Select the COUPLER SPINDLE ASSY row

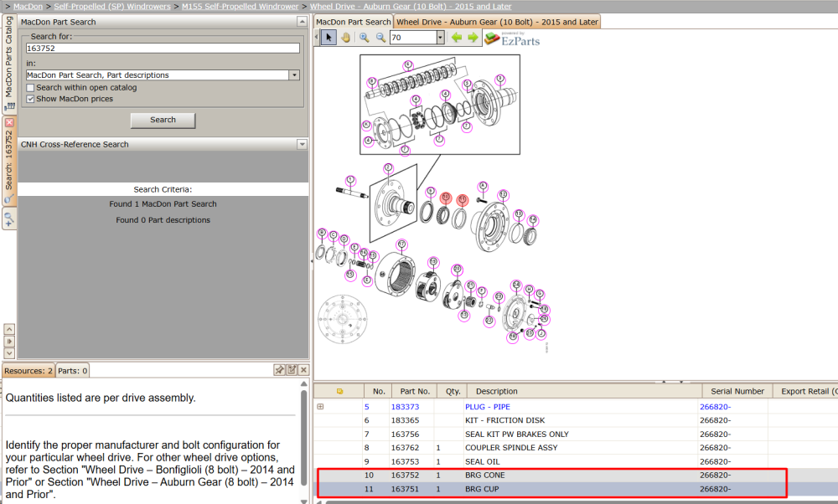tap(576, 448)
